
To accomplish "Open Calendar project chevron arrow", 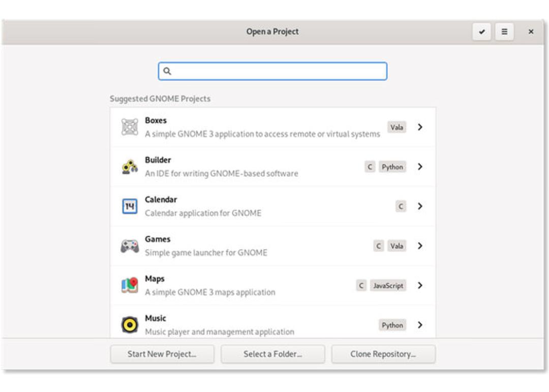I will (x=420, y=206).
